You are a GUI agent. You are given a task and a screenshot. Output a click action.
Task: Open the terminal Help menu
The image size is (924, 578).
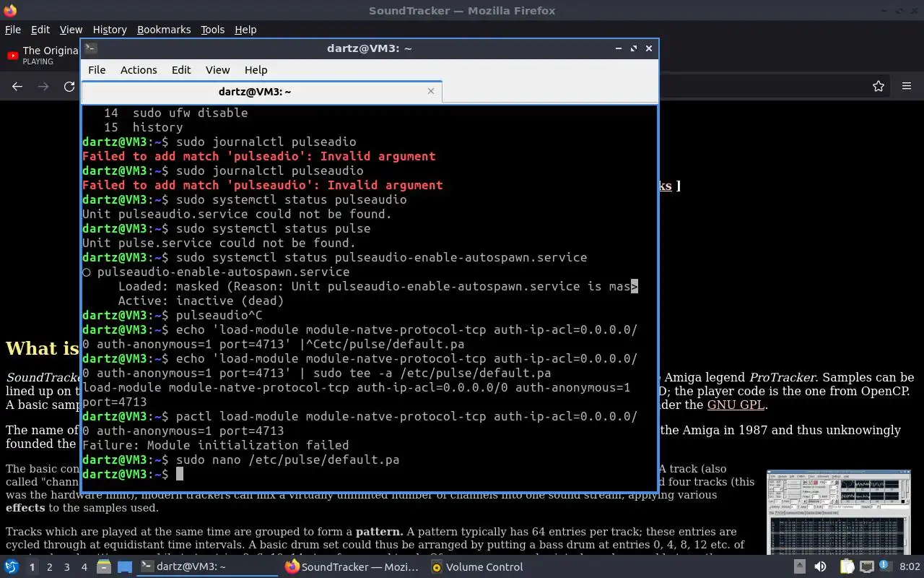(256, 70)
